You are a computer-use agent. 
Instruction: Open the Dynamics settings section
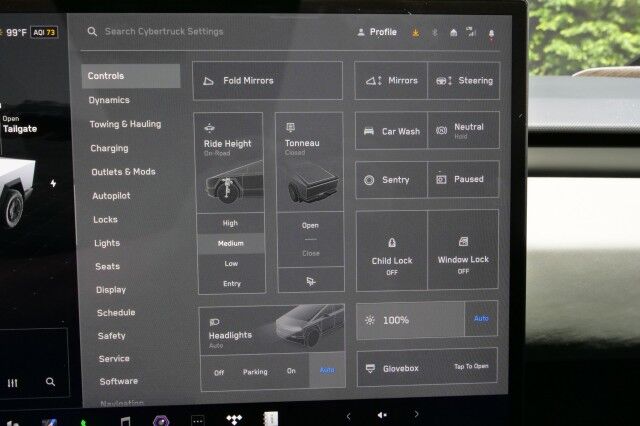point(109,100)
